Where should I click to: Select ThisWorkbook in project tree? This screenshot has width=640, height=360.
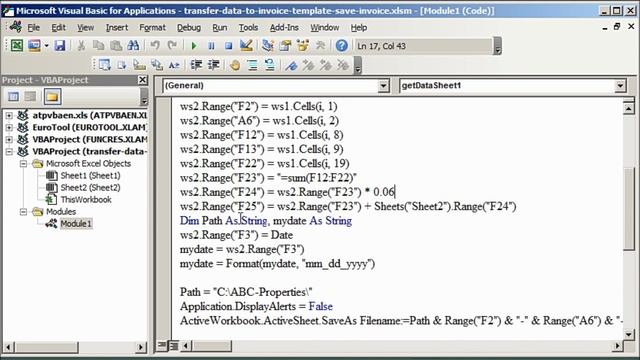(x=86, y=200)
